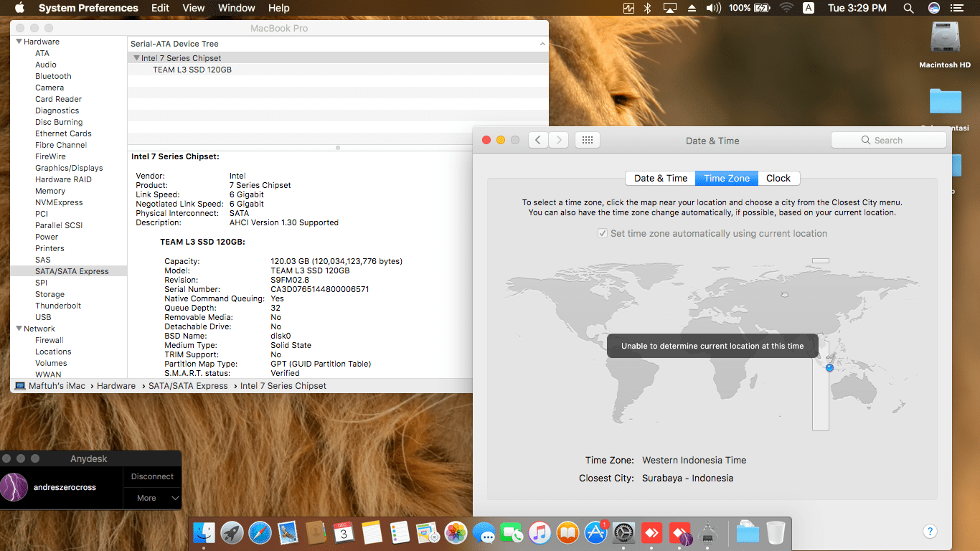The image size is (980, 551).
Task: Collapse Intel 7 Series Chipset node
Action: (136, 58)
